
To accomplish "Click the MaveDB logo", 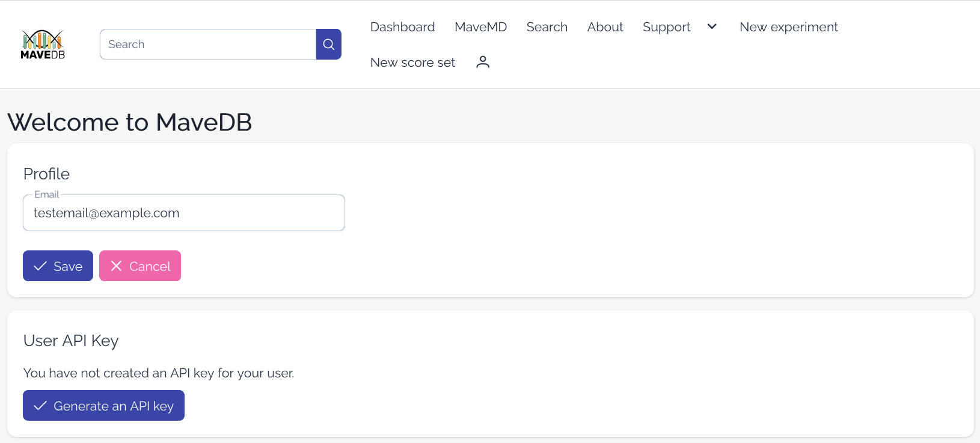I will coord(43,45).
